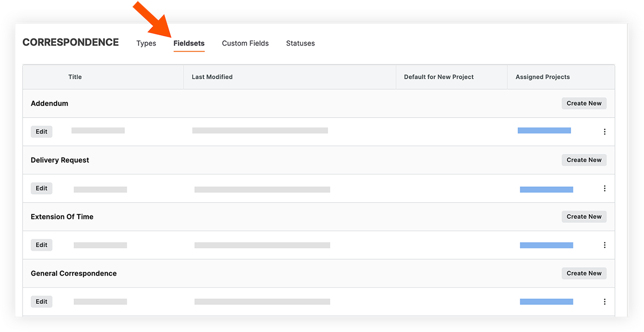Open the Custom Fields tab

pyautogui.click(x=245, y=43)
